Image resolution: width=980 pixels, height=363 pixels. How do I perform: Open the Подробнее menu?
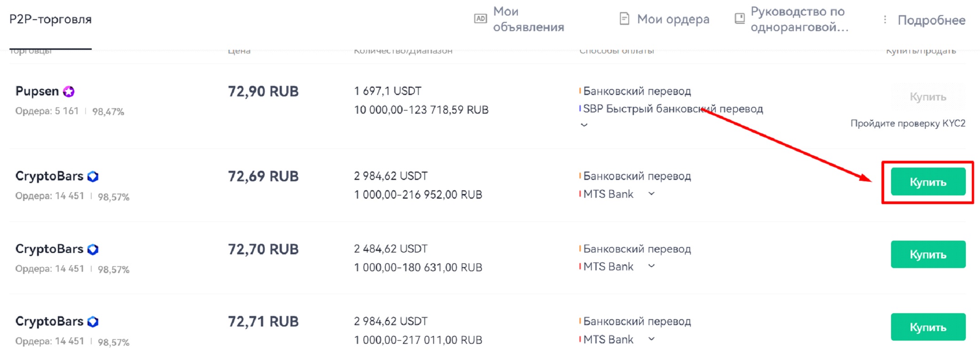tap(932, 20)
